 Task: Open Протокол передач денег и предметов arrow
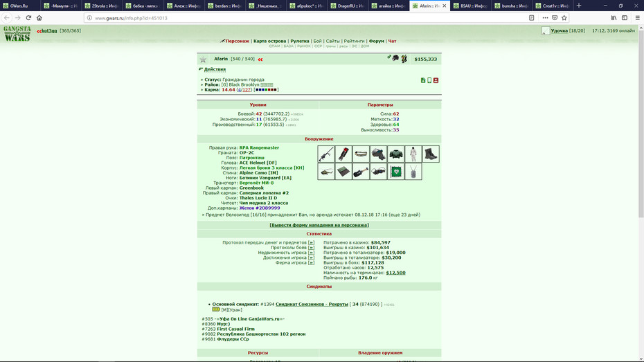311,242
